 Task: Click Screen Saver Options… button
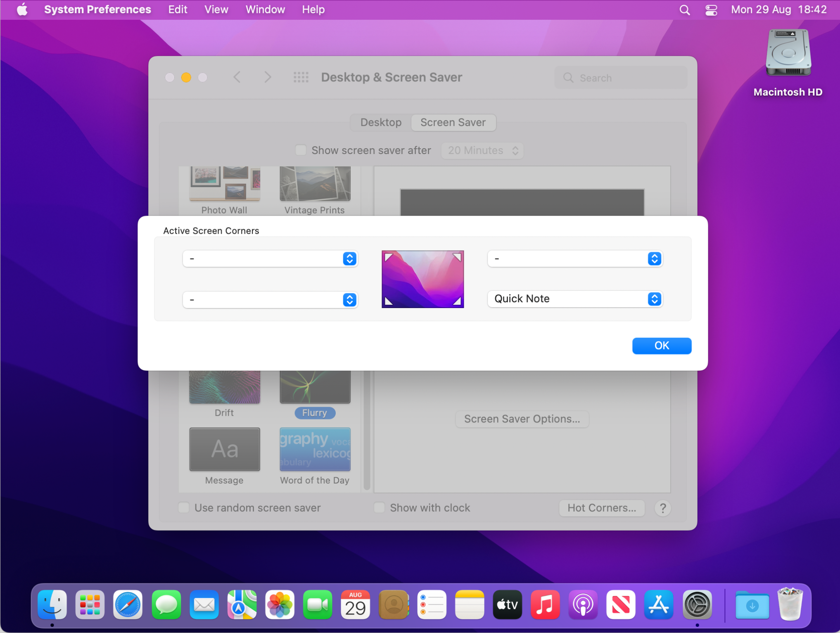point(522,419)
